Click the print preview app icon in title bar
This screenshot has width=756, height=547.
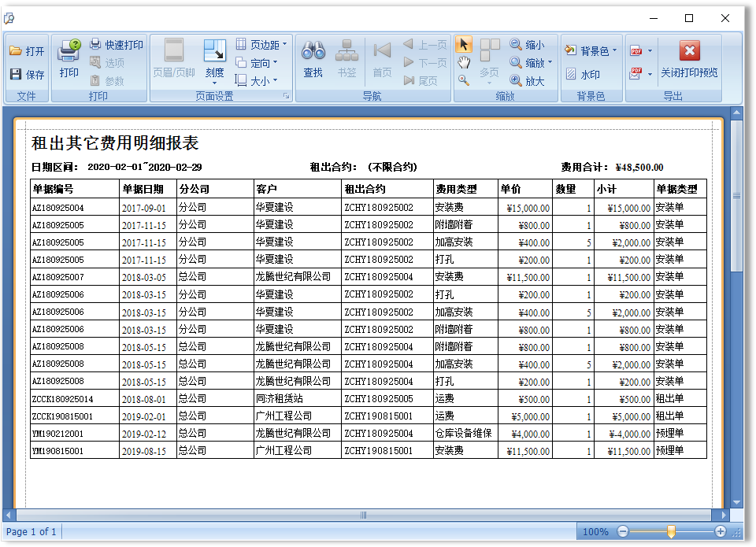pos(9,19)
